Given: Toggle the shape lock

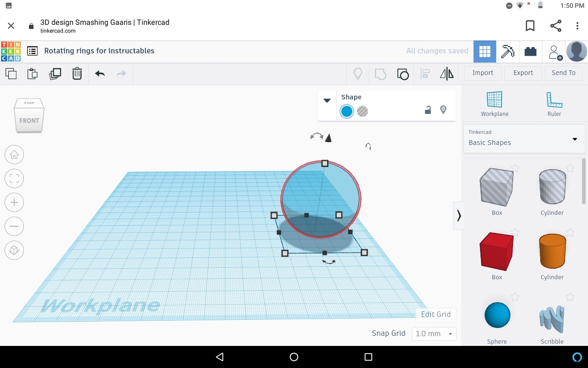Looking at the screenshot, I should pos(428,110).
